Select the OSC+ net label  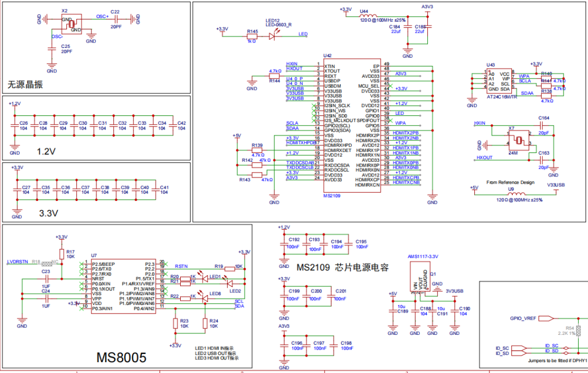point(102,16)
